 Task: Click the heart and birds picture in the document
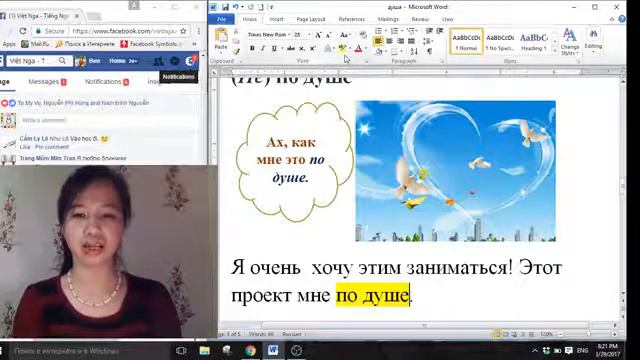coord(455,171)
